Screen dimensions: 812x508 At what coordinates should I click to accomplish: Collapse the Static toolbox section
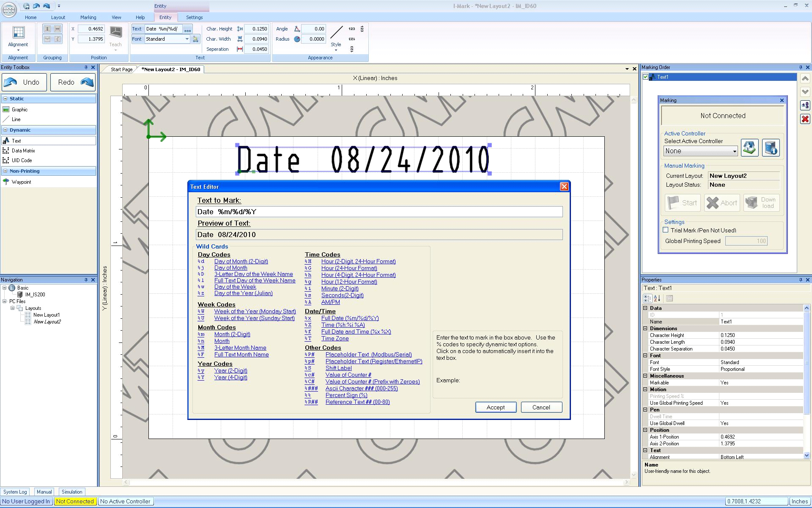coord(5,99)
